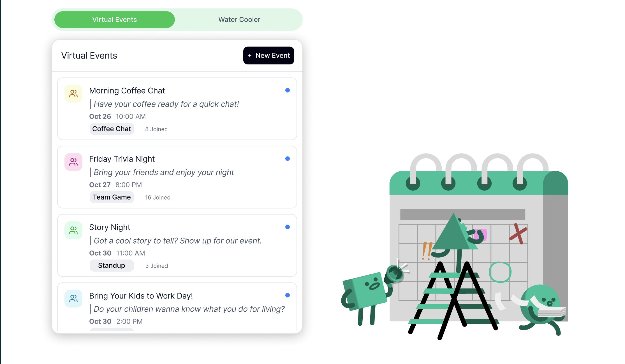Viewport: 625px width, 364px height.
Task: Switch to the Virtual Events tab
Action: tap(115, 20)
